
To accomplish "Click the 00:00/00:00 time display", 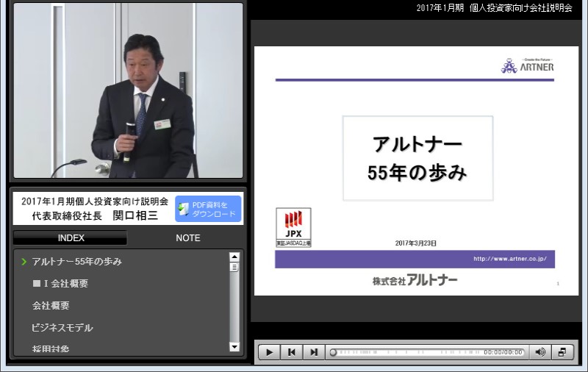I will click(503, 352).
